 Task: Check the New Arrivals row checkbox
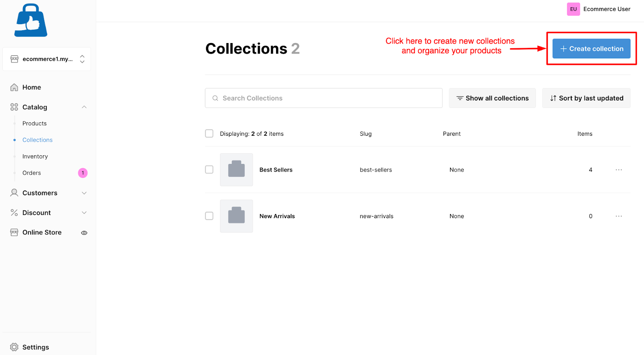tap(209, 216)
